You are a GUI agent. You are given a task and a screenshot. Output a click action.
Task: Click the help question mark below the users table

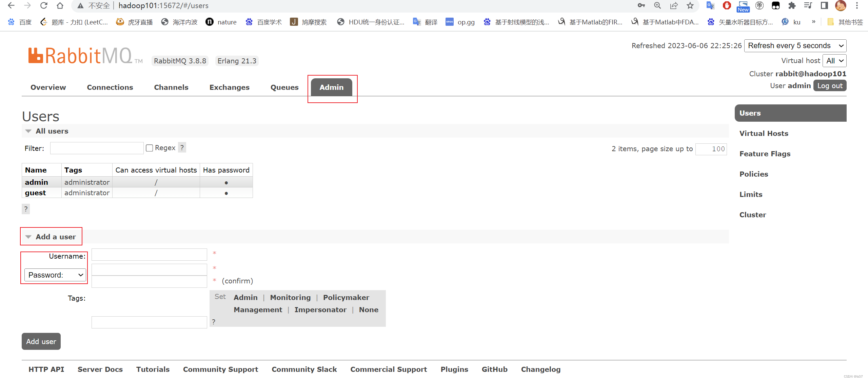click(25, 209)
